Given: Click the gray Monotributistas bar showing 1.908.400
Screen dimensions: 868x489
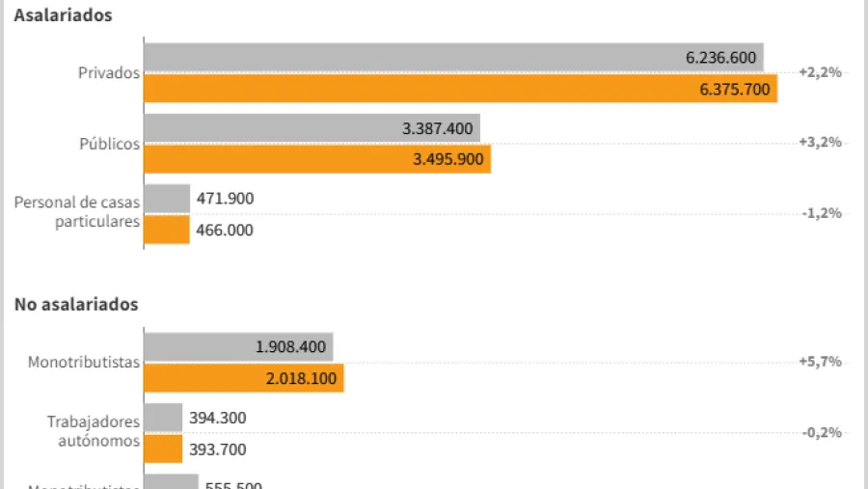Looking at the screenshot, I should tap(238, 347).
